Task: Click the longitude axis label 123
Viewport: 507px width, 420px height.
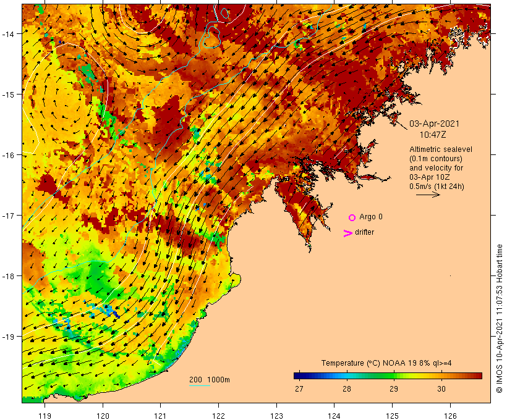Action: pyautogui.click(x=276, y=416)
